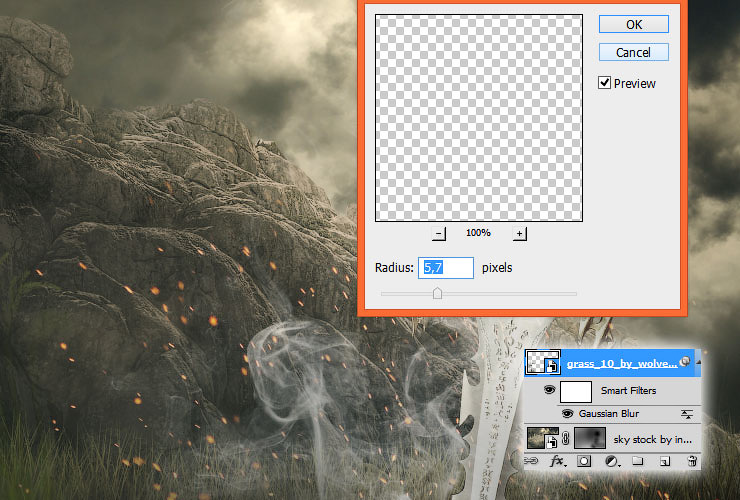
Task: Click the link layers chain icon
Action: 531,461
